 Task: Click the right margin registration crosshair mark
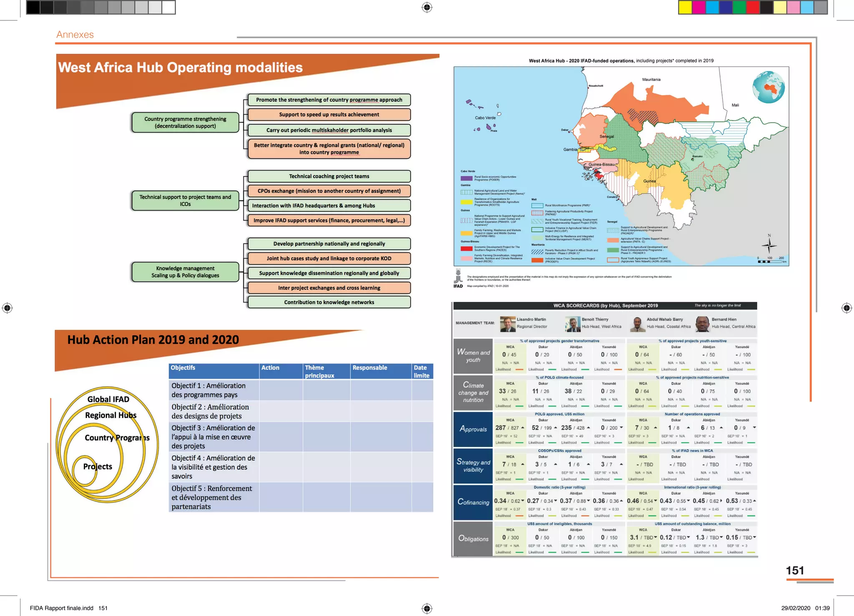point(846,308)
